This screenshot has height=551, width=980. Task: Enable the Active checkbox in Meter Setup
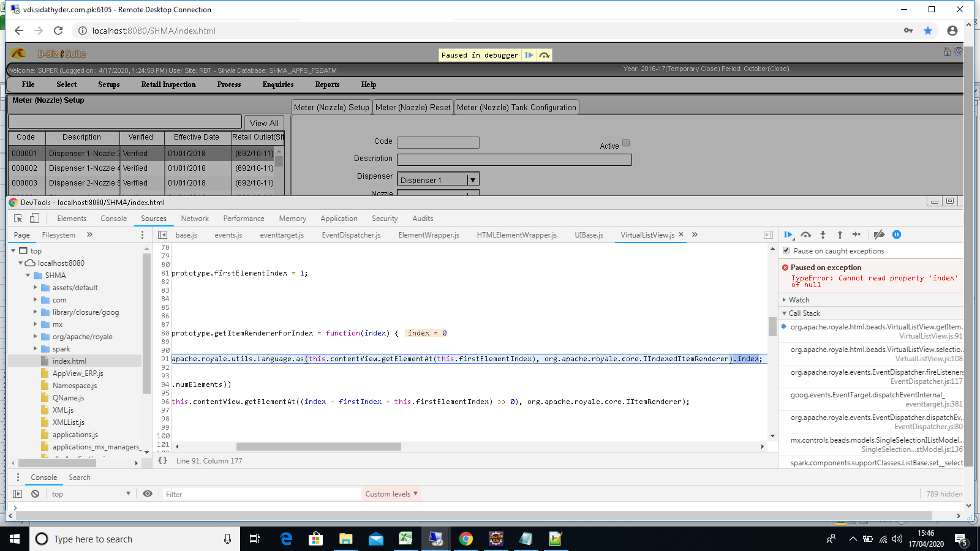click(626, 142)
